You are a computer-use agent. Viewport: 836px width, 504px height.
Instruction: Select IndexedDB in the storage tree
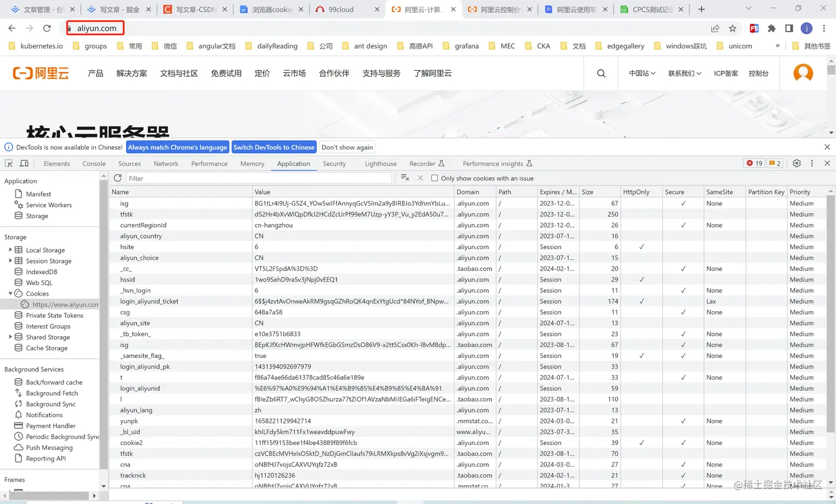41,272
